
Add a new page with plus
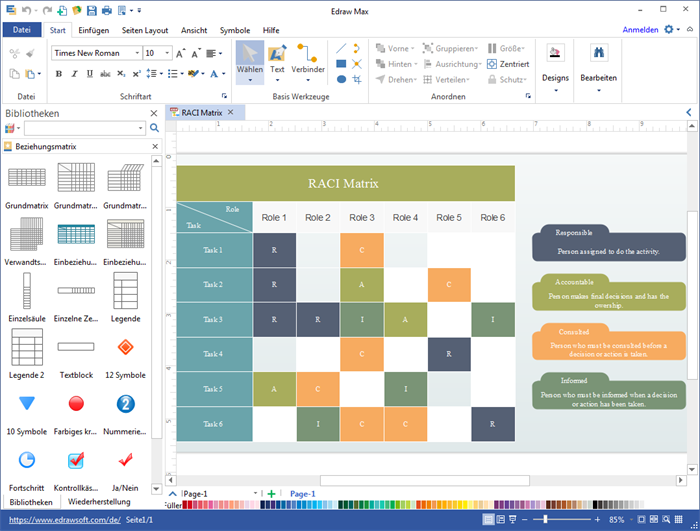pos(271,493)
